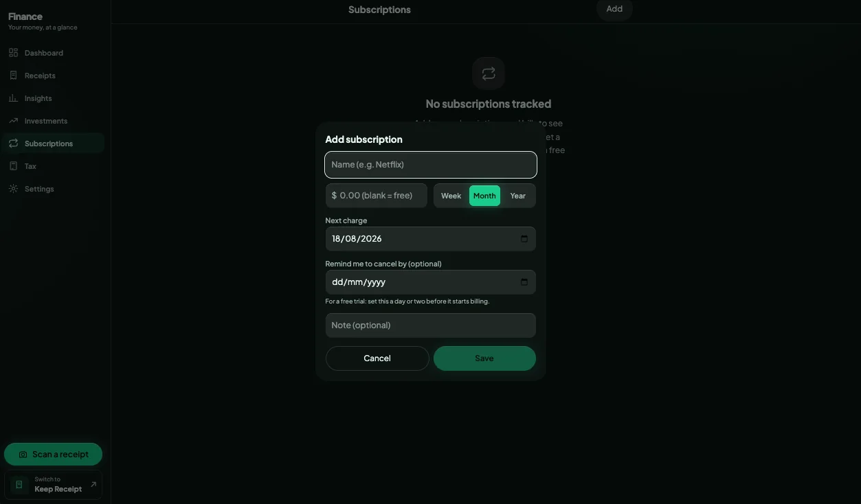Image resolution: width=861 pixels, height=504 pixels.
Task: Click the Dashboard grid icon in sidebar
Action: tap(13, 53)
